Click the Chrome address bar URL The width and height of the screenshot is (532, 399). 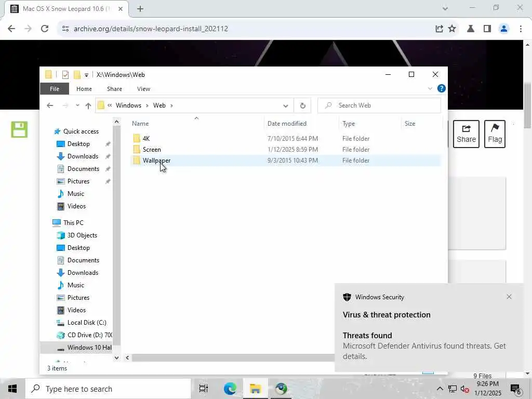(x=151, y=29)
